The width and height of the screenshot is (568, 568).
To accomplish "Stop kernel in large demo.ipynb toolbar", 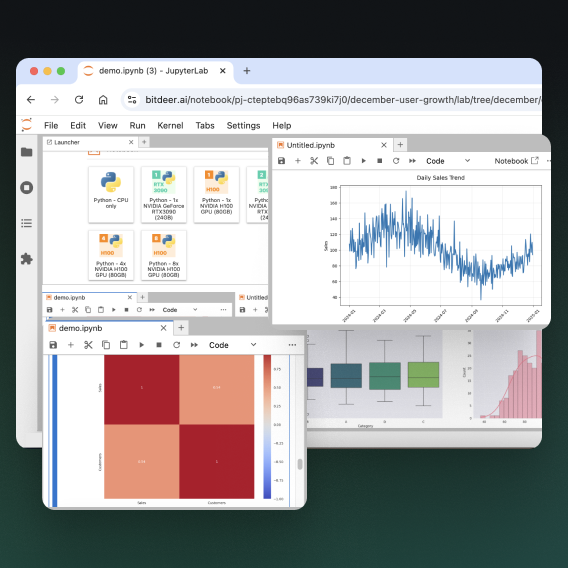I will (159, 345).
